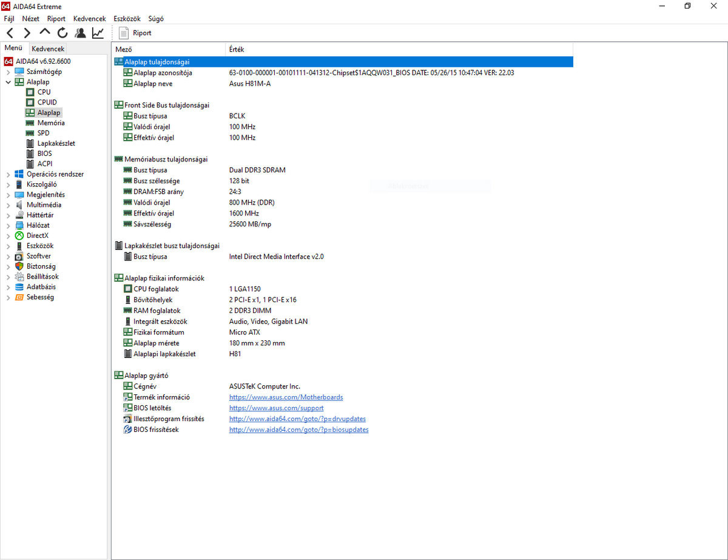Click the Riport toolbar button
Screen dimensions: 728x560
click(x=135, y=33)
